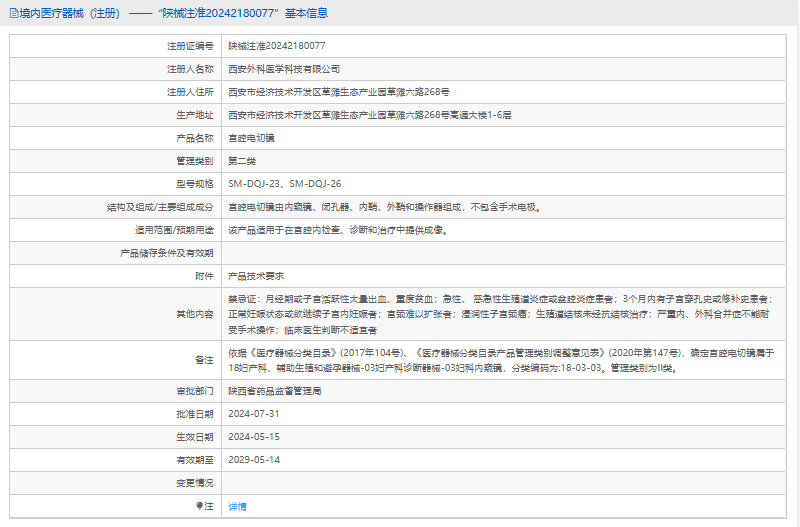Click the 批准日期 label
Screen dimensions: 800x527
click(x=195, y=414)
